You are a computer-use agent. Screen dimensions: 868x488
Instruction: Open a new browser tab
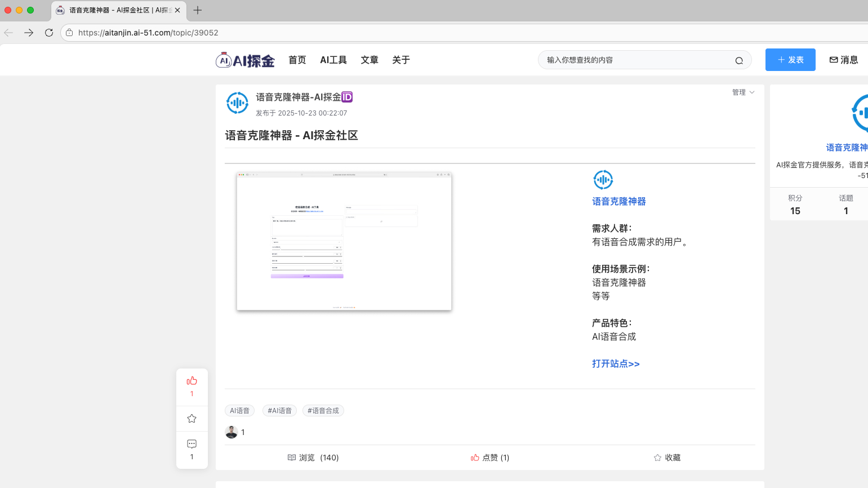[x=198, y=10]
